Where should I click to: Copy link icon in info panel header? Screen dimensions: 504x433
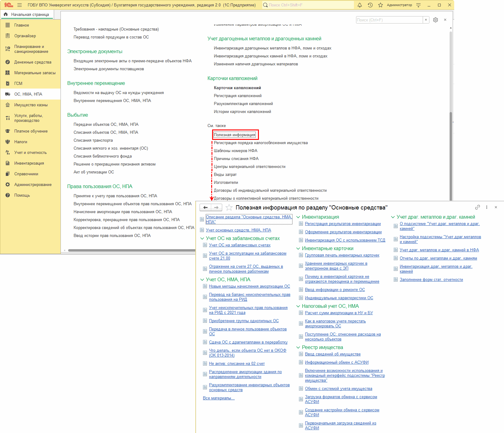pos(477,207)
